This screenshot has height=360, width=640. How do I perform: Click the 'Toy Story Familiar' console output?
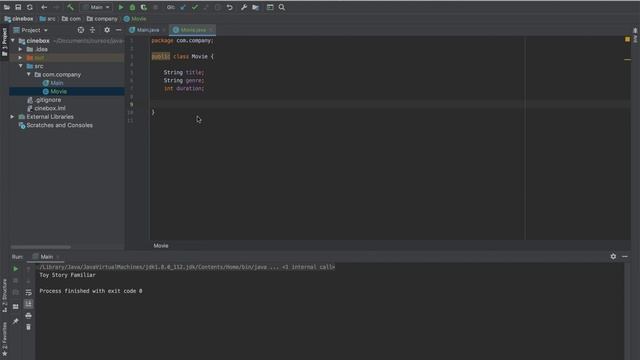[x=67, y=275]
